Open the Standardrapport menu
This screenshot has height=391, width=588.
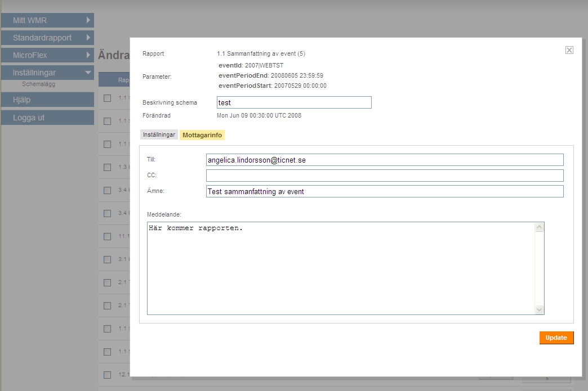[47, 38]
